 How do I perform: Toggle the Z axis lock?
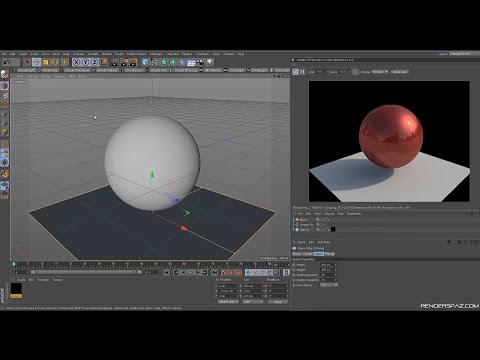point(95,62)
